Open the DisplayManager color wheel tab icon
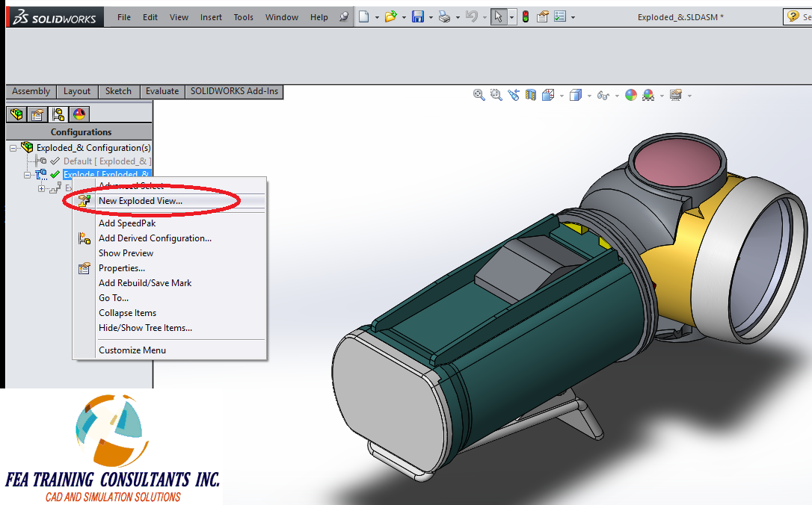This screenshot has width=812, height=505. (x=79, y=114)
